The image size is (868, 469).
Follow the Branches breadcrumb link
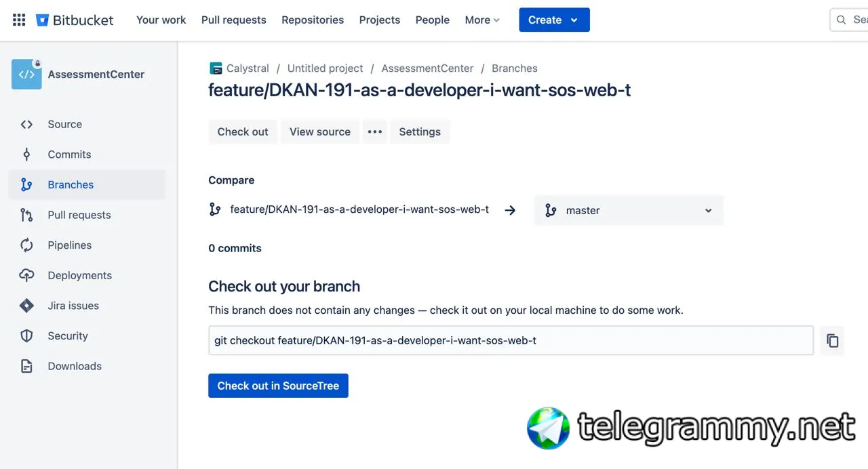click(x=515, y=68)
